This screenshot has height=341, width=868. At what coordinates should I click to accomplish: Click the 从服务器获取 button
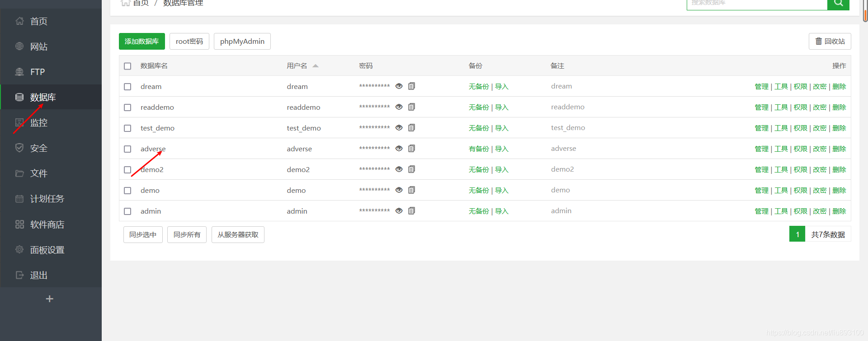pyautogui.click(x=238, y=234)
